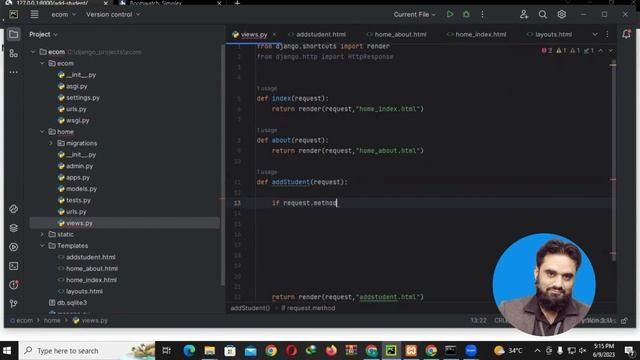Click the addStudent function name
Screen dimensions: 640x360
click(291, 182)
